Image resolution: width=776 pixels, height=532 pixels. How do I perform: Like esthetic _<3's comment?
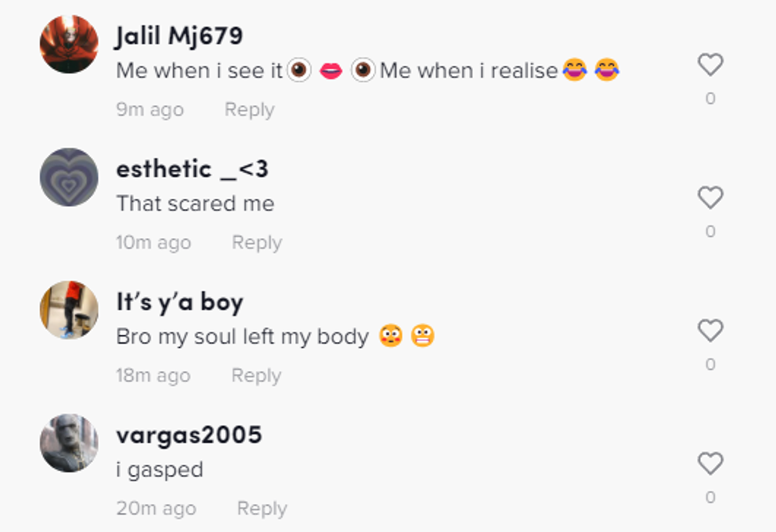tap(710, 197)
